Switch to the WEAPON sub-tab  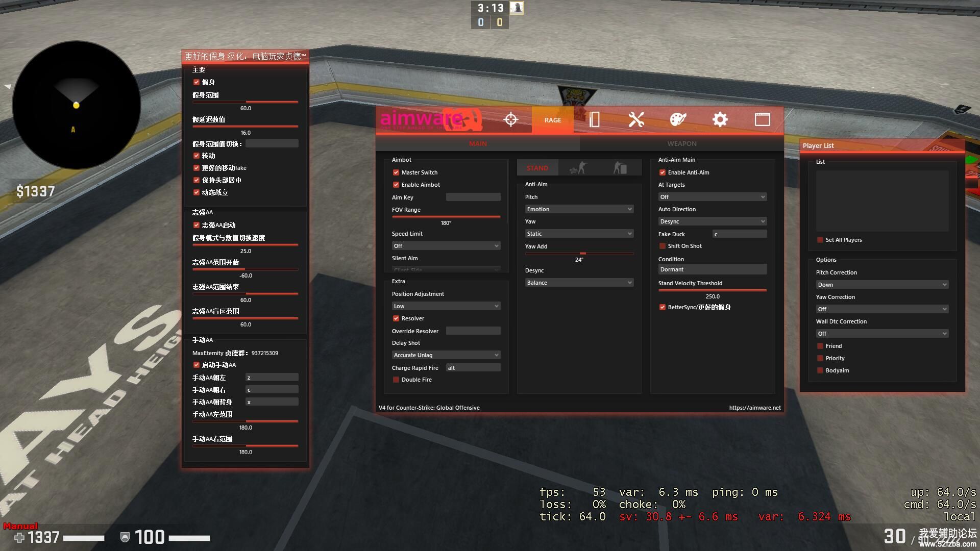point(682,144)
